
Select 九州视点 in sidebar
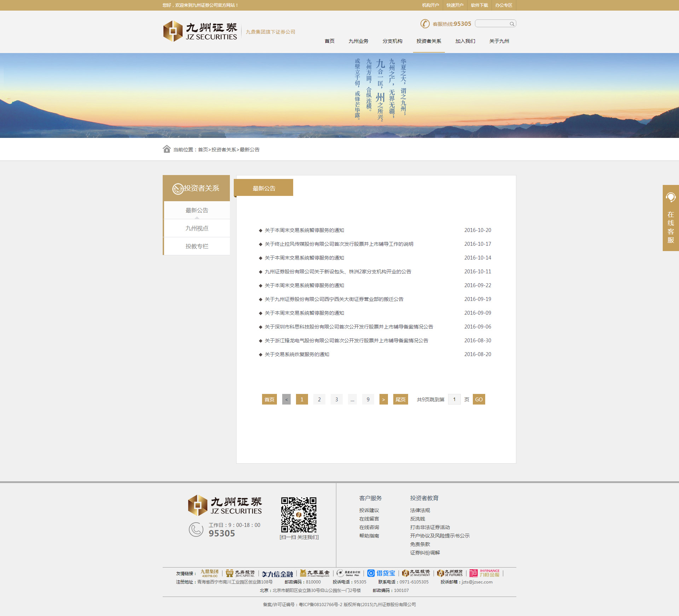click(197, 228)
